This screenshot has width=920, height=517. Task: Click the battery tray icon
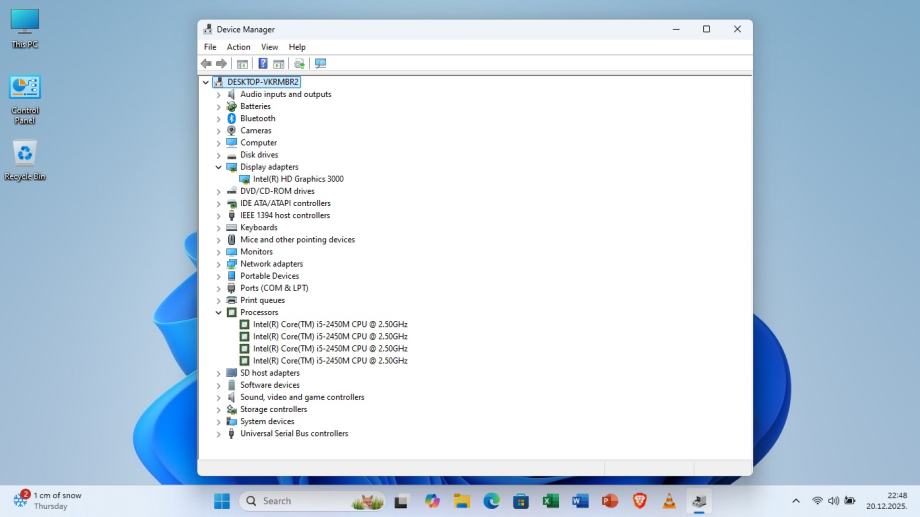(x=850, y=501)
